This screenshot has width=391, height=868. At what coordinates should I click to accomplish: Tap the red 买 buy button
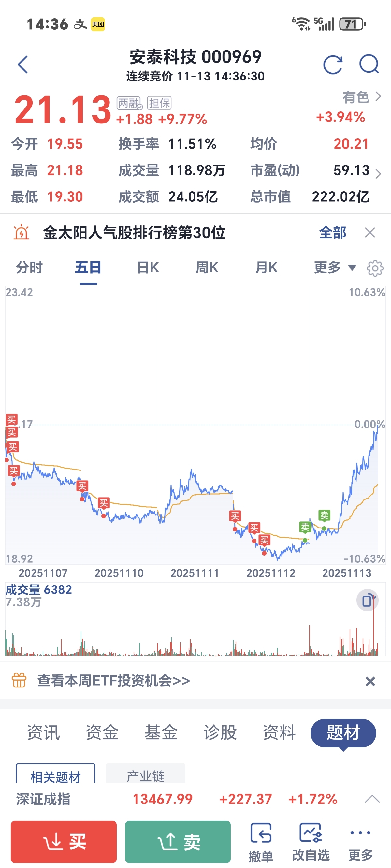(64, 842)
